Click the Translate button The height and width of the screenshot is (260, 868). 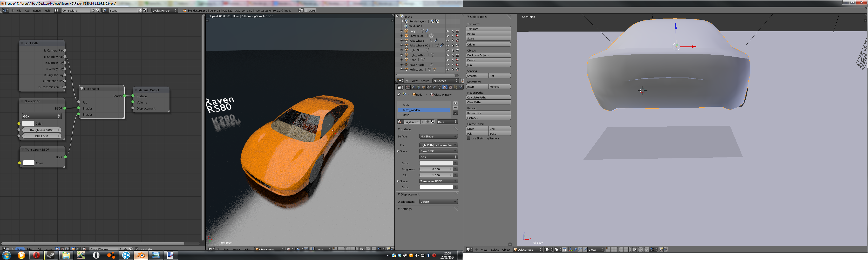click(x=488, y=29)
